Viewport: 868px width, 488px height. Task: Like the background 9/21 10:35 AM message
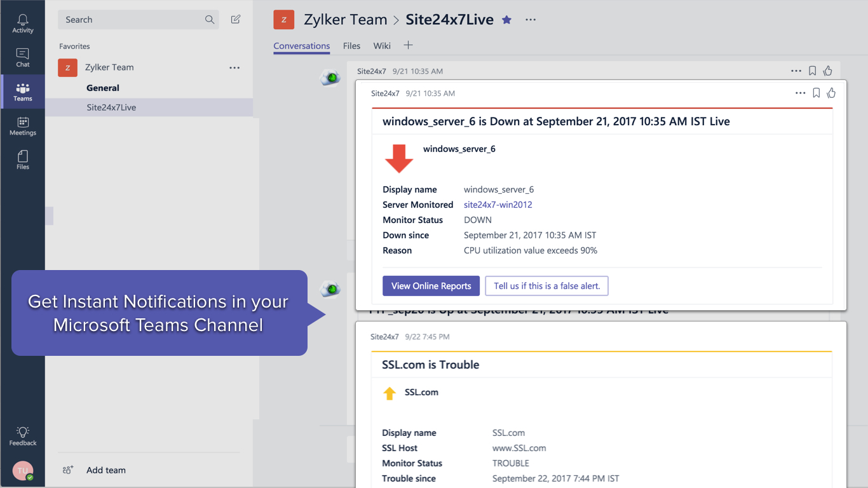[x=827, y=71]
